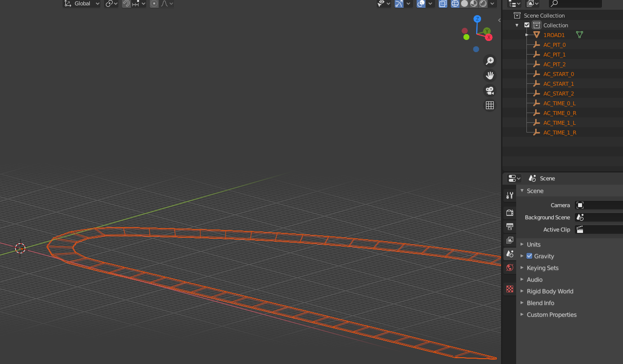This screenshot has height=364, width=623.
Task: Click the red X axis on navigation gizmo
Action: coord(488,37)
